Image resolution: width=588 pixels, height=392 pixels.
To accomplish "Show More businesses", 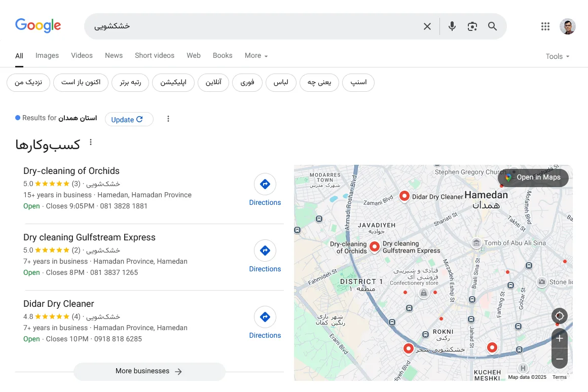I will coord(149,371).
